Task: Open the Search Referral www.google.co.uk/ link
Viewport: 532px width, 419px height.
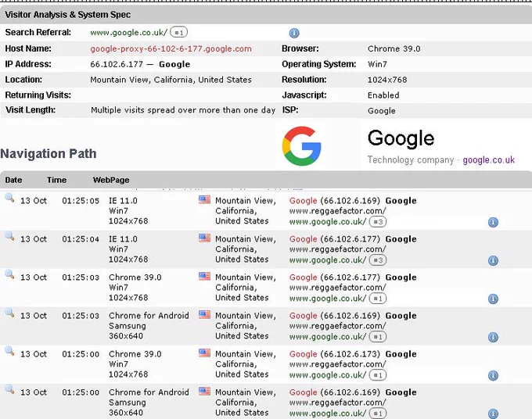Action: 128,33
